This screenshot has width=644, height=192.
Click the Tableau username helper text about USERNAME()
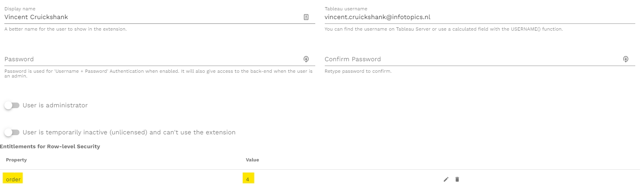tap(443, 29)
